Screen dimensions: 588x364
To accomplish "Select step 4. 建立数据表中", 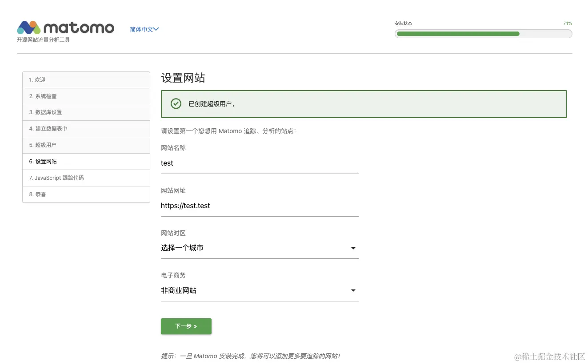I will click(x=86, y=129).
